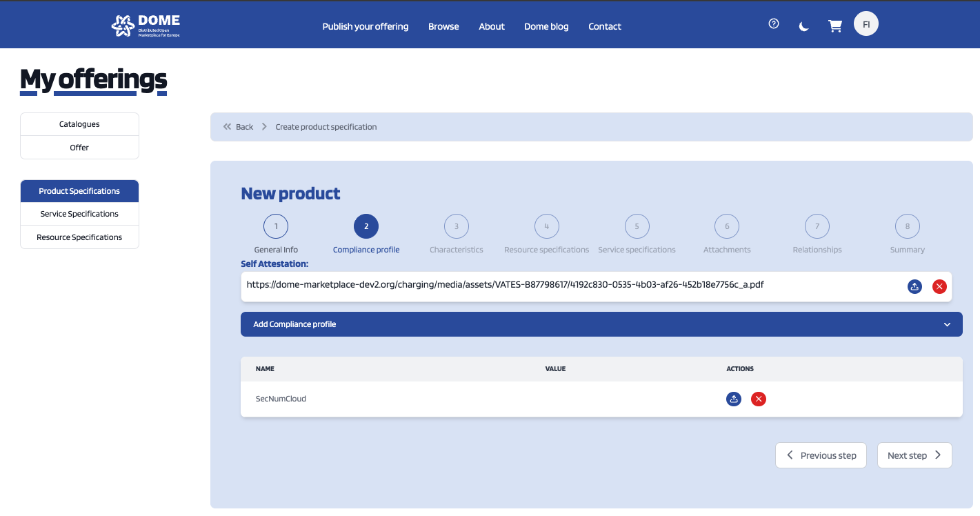Select Service Specifications in sidebar
Image resolution: width=980 pixels, height=516 pixels.
click(79, 214)
